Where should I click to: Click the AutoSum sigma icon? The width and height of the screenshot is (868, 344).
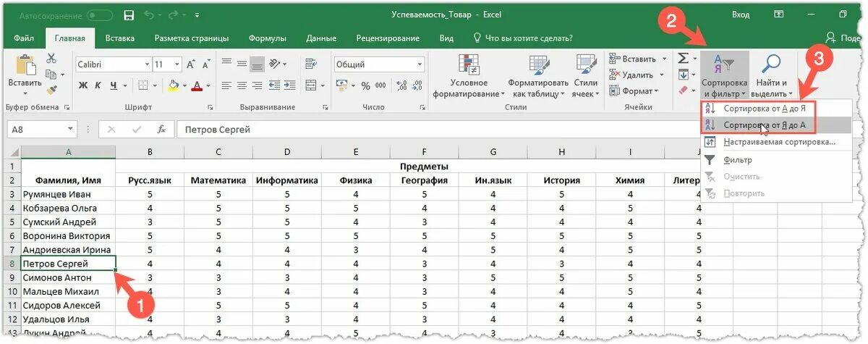pos(682,57)
